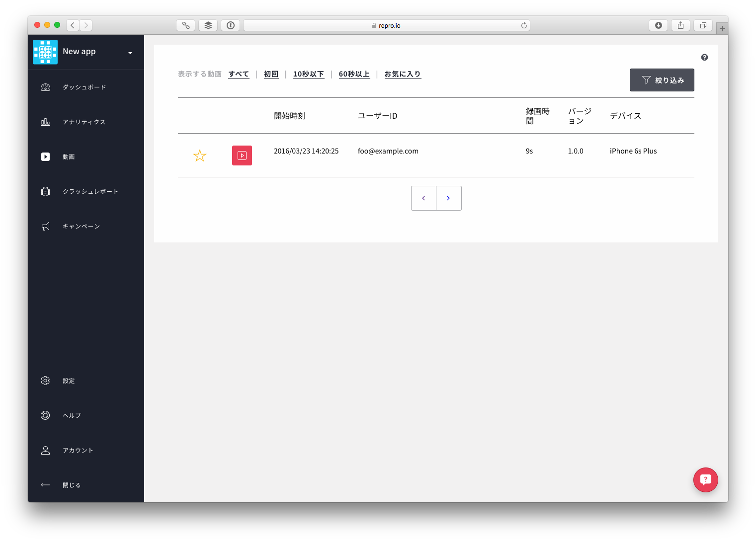
Task: Open Help (ヘルプ) lifebuoy item
Action: (x=72, y=416)
